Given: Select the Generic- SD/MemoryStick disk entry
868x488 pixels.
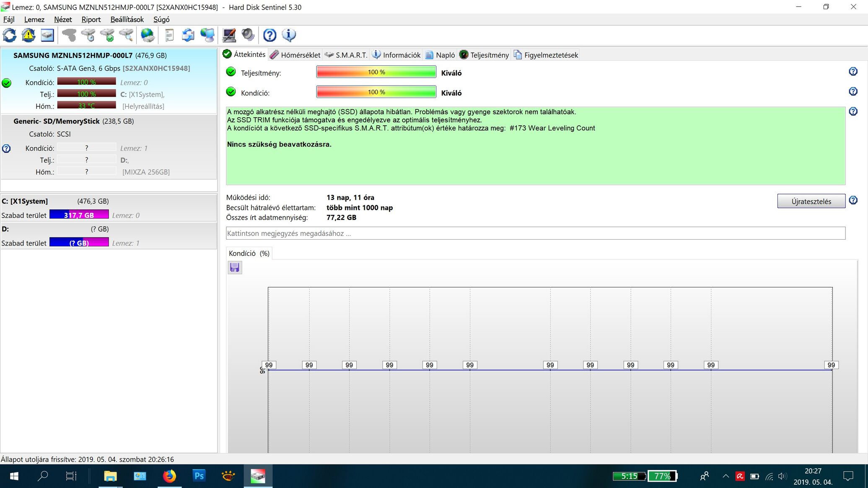Looking at the screenshot, I should [x=109, y=147].
